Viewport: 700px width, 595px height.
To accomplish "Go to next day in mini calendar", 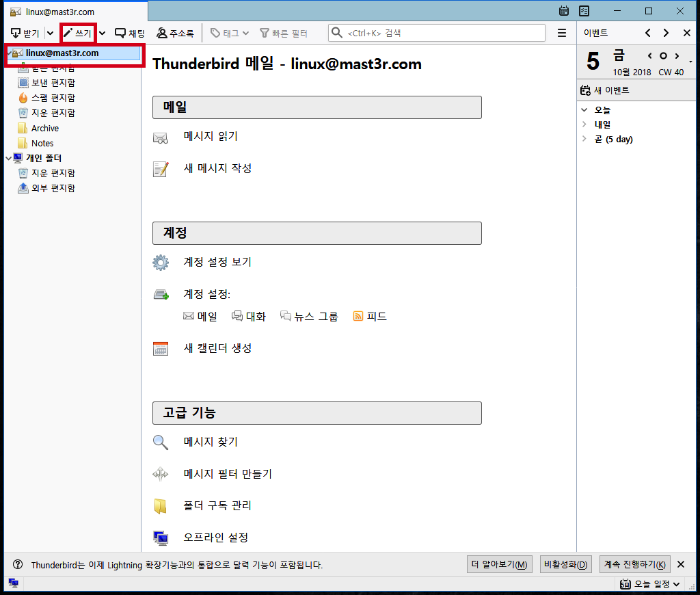I will click(677, 56).
